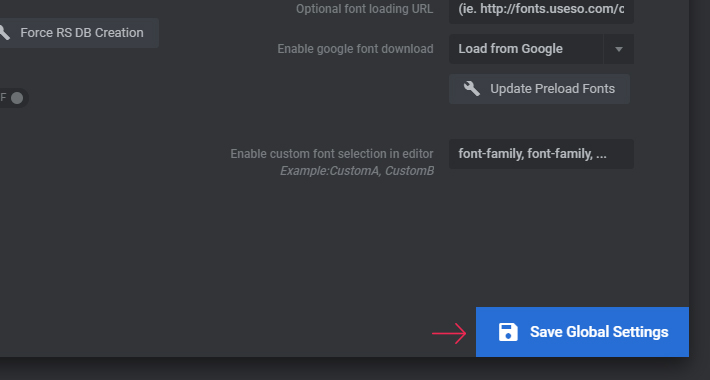Save Global Settings
This screenshot has height=380, width=710.
(x=582, y=332)
